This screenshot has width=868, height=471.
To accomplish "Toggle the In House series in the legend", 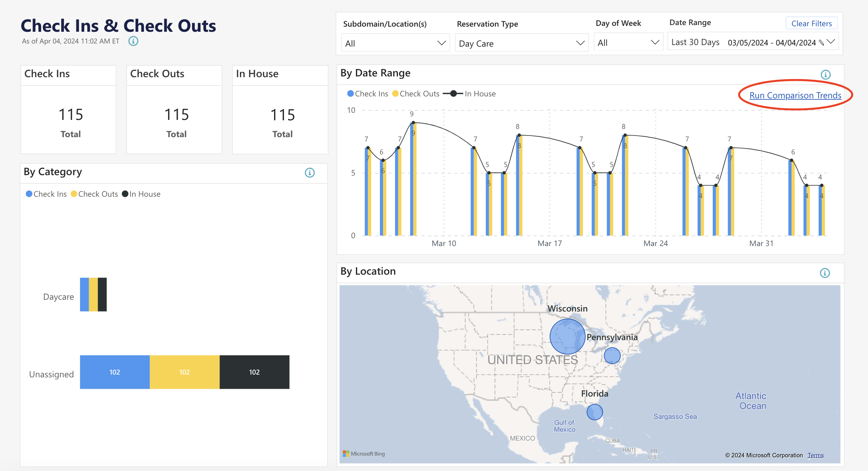I will pos(453,94).
